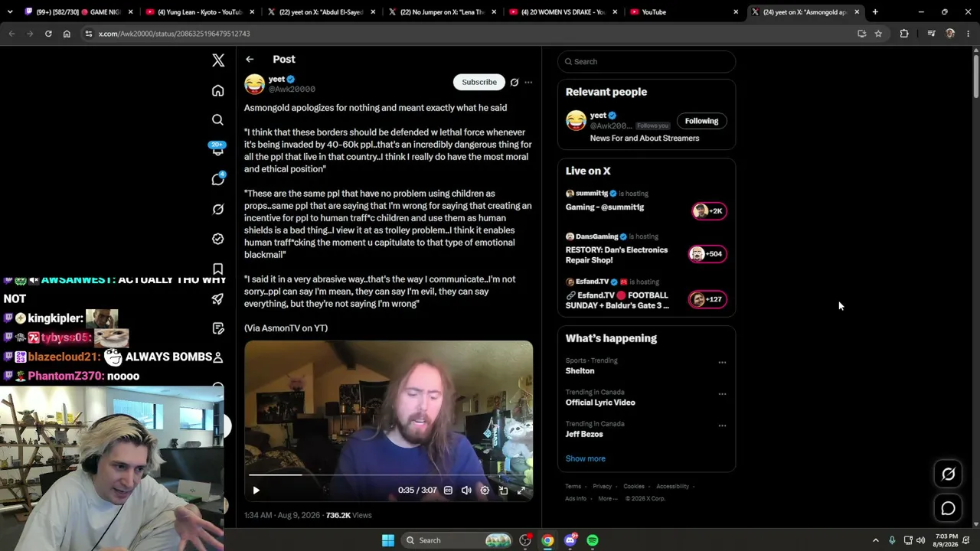This screenshot has height=551, width=980.
Task: Open the Profile icon in X sidebar
Action: (x=218, y=357)
